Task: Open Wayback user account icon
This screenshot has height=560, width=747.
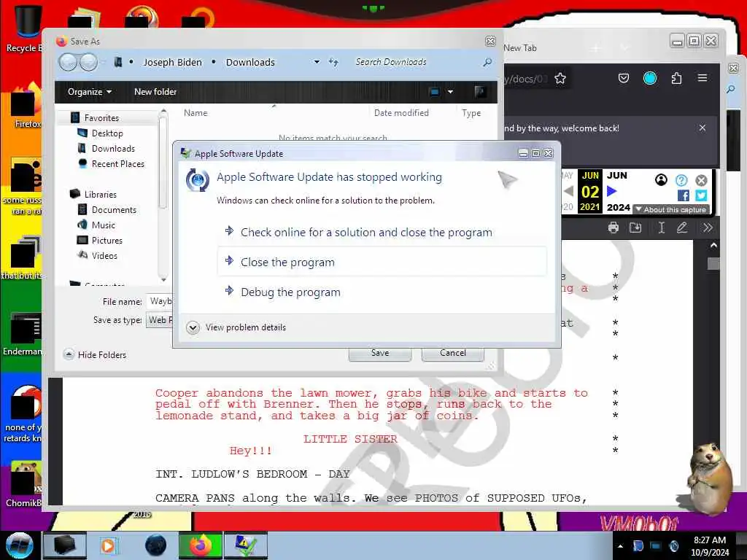Action: (x=661, y=180)
